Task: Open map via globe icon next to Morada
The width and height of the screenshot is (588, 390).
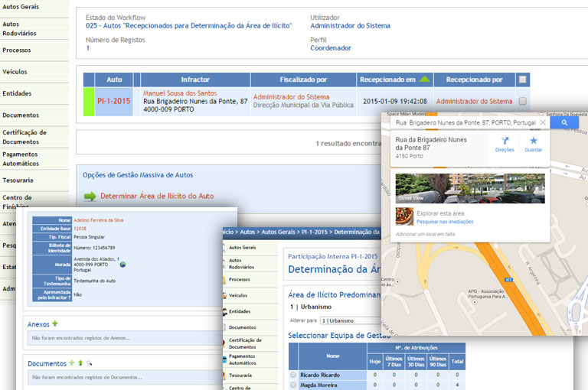Action: pyautogui.click(x=122, y=265)
